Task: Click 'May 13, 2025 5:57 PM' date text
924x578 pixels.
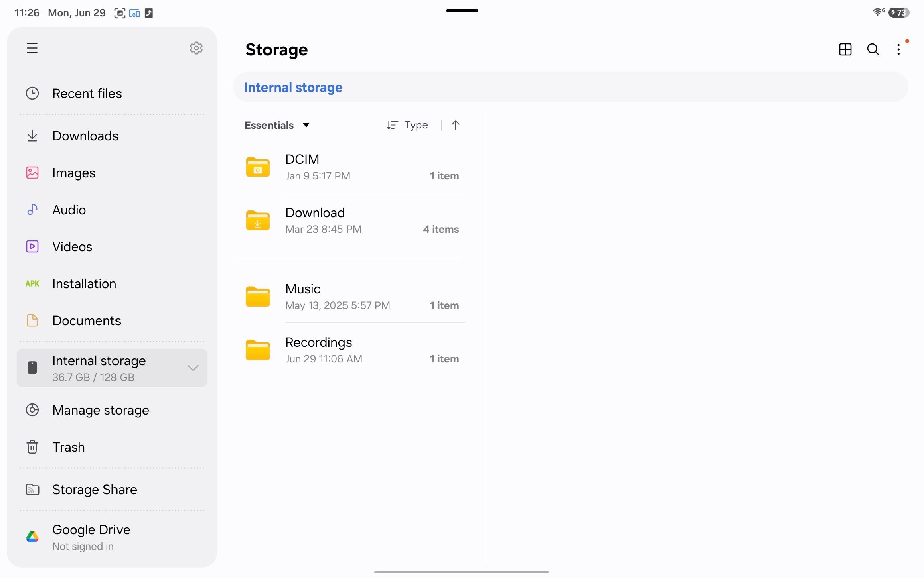Action: [338, 305]
